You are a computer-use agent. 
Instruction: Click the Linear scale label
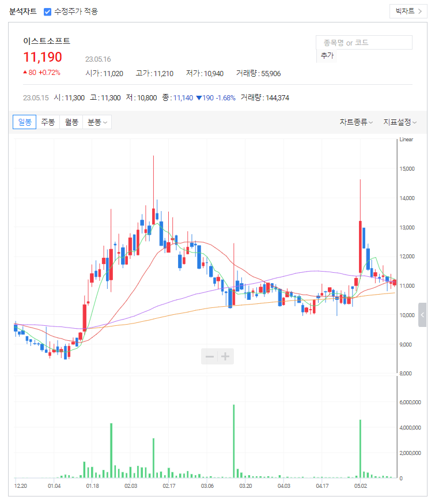click(x=406, y=140)
